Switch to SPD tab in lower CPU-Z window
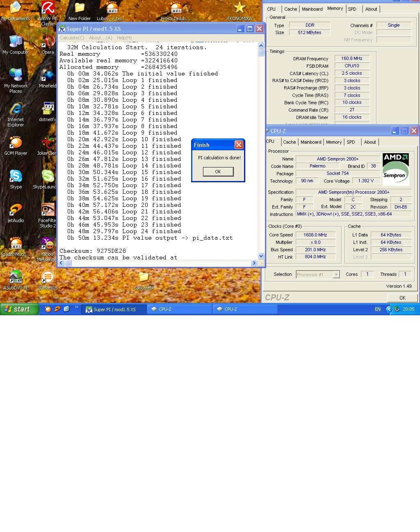This screenshot has width=420, height=532. tap(351, 142)
